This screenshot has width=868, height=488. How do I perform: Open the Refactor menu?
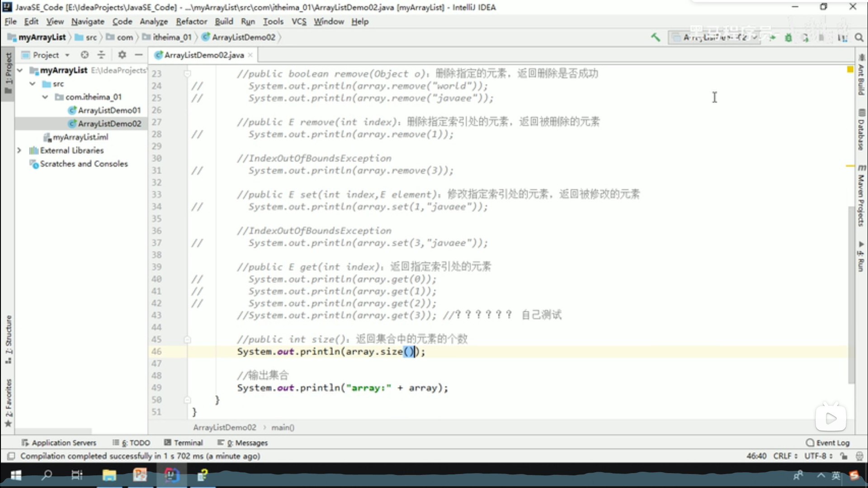click(191, 21)
